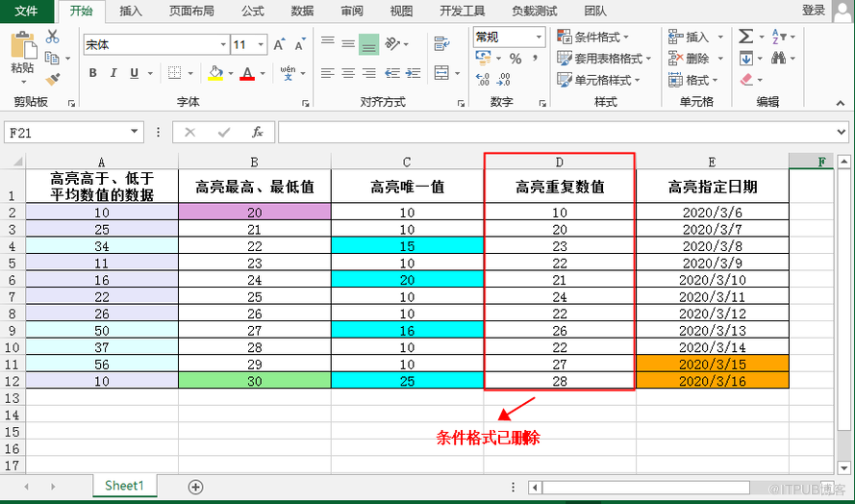Click the accounting number format icon
This screenshot has width=855, height=504.
483,58
